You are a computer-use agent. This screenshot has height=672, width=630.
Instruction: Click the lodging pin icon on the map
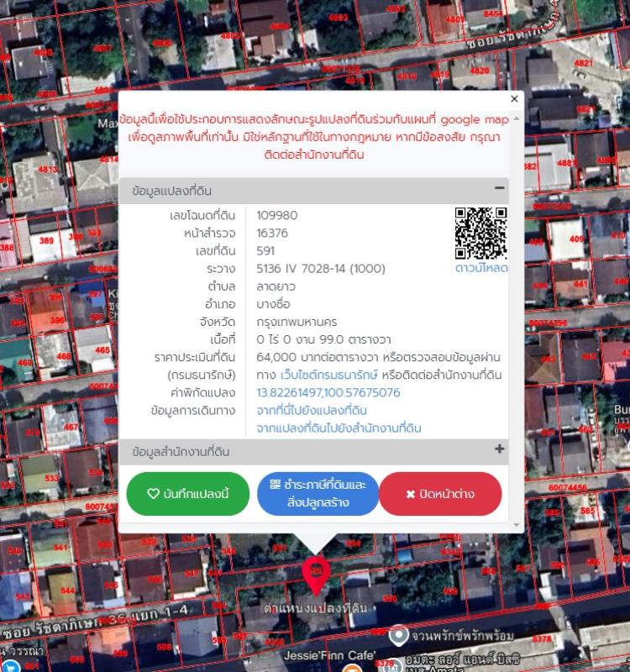(398, 635)
